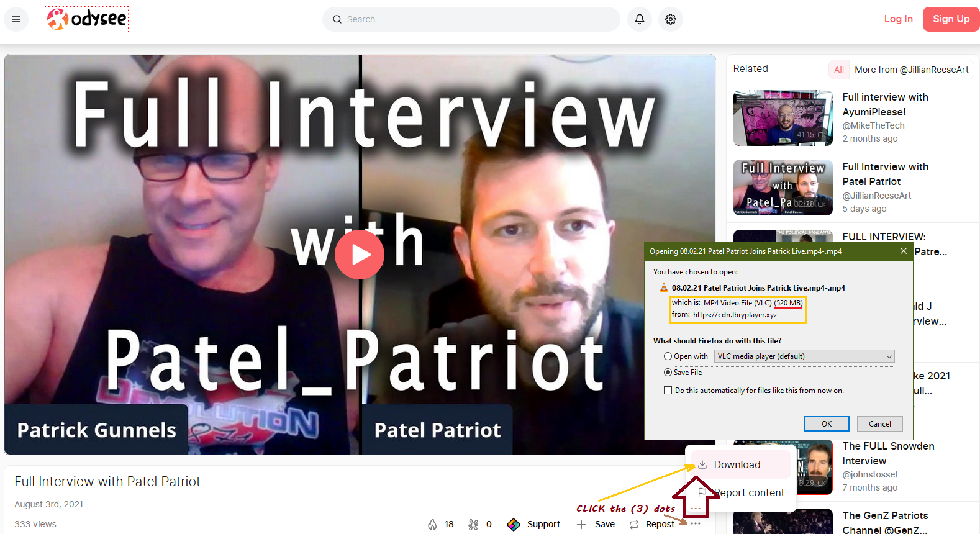The height and width of the screenshot is (534, 980).
Task: Click the VLC cone file icon
Action: click(663, 287)
